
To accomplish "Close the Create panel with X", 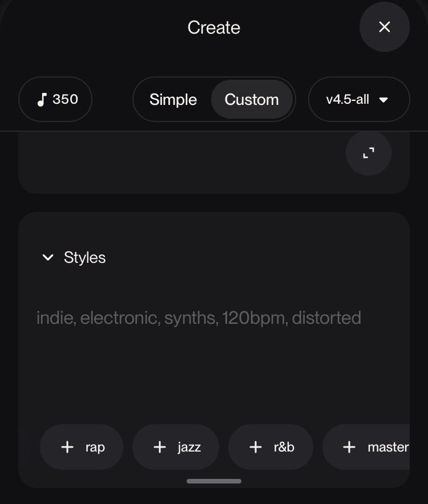I will click(x=384, y=27).
